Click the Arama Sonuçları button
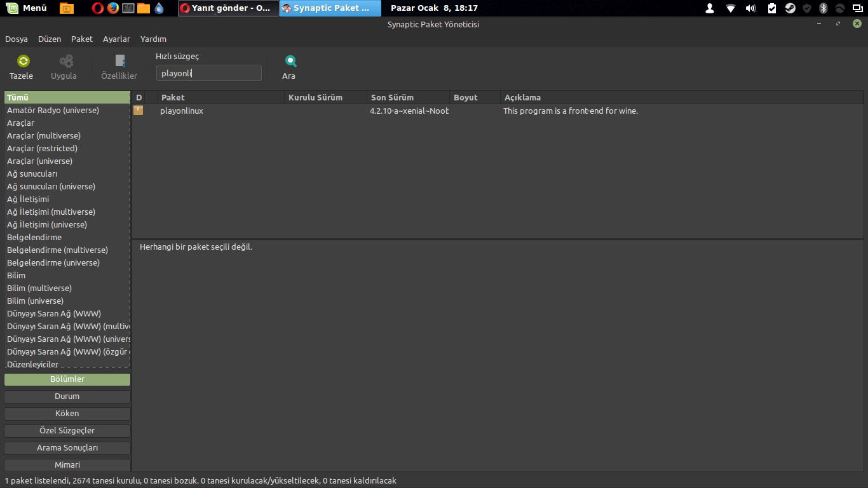The width and height of the screenshot is (868, 488). point(67,448)
